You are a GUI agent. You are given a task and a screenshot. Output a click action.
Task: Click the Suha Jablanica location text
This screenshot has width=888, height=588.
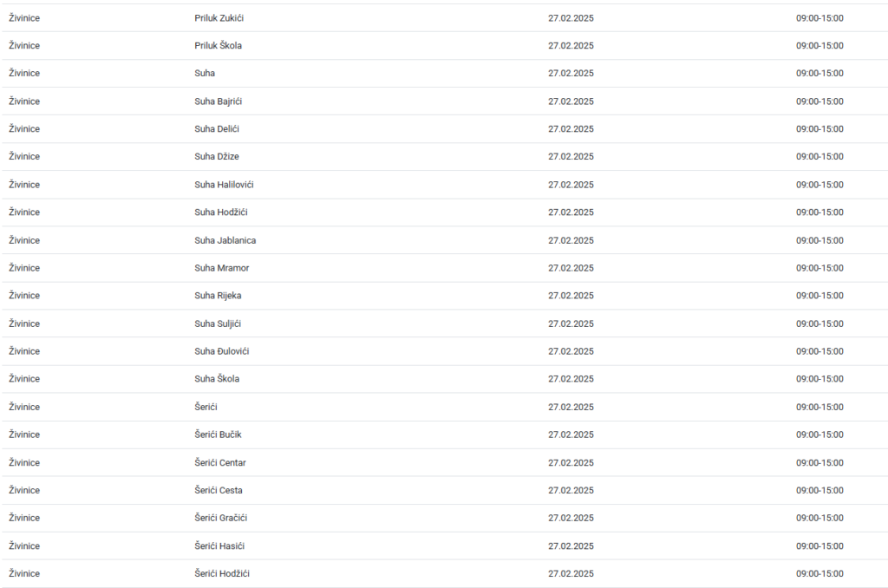point(225,240)
